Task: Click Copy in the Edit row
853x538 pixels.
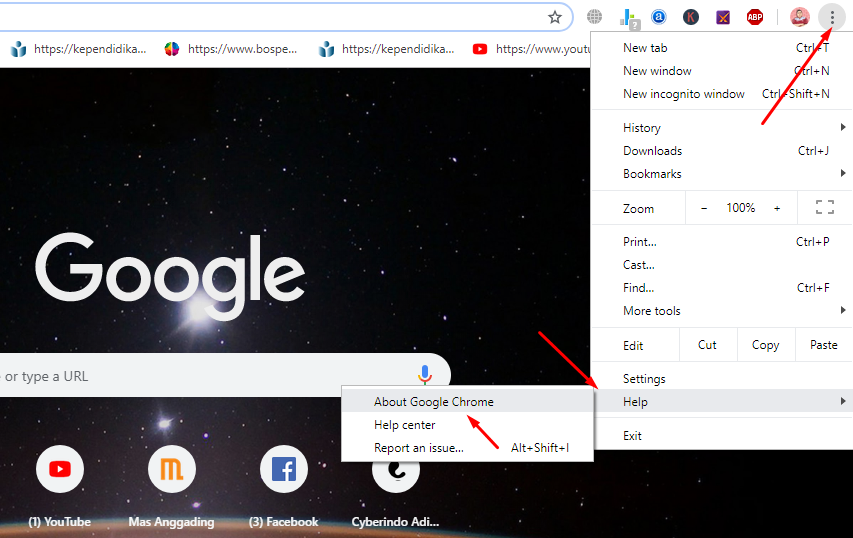Action: pos(765,345)
